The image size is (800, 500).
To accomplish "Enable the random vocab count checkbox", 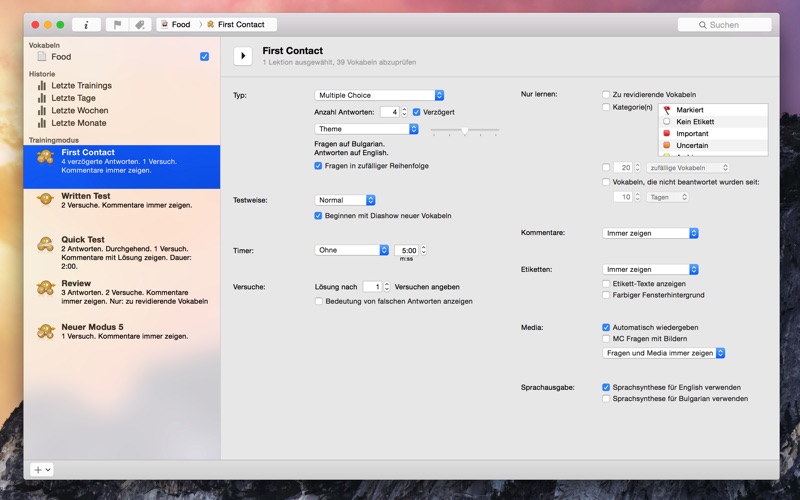I will [606, 167].
